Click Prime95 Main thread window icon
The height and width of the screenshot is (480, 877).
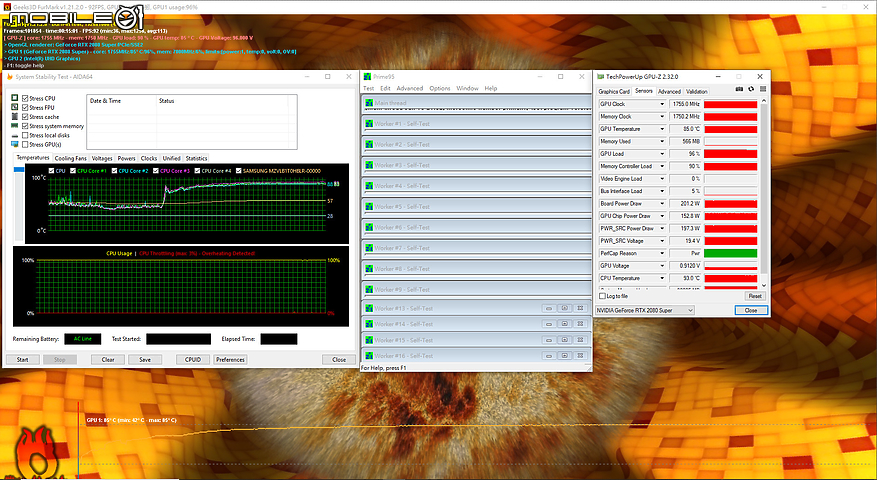[369, 103]
